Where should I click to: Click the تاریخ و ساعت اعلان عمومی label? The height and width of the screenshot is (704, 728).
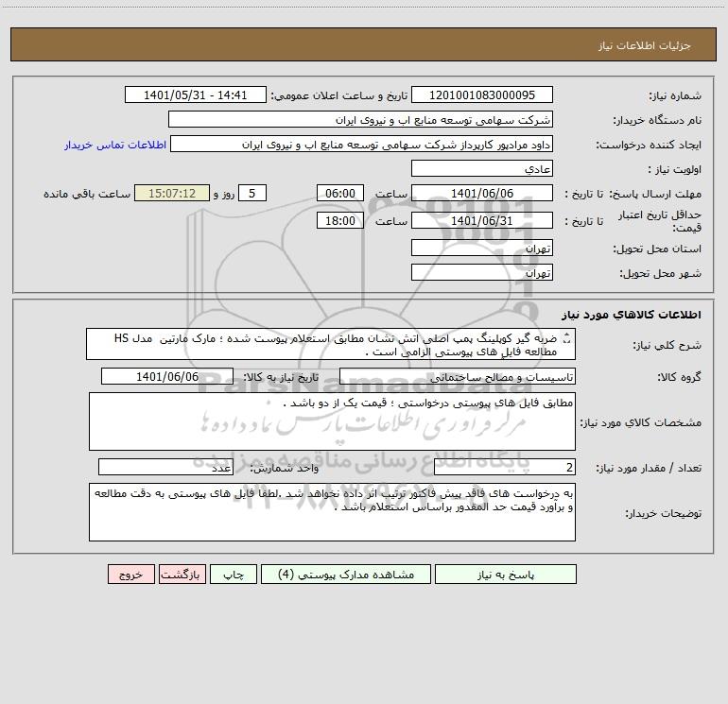(x=339, y=95)
